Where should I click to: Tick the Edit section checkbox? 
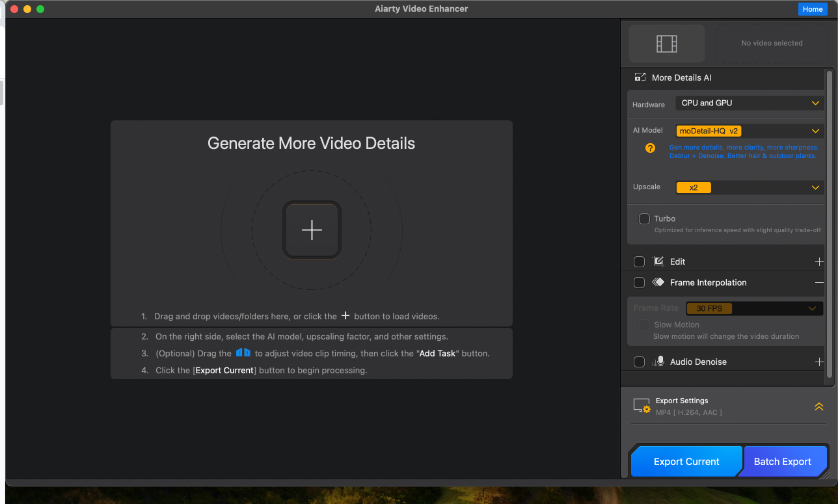[x=639, y=261]
